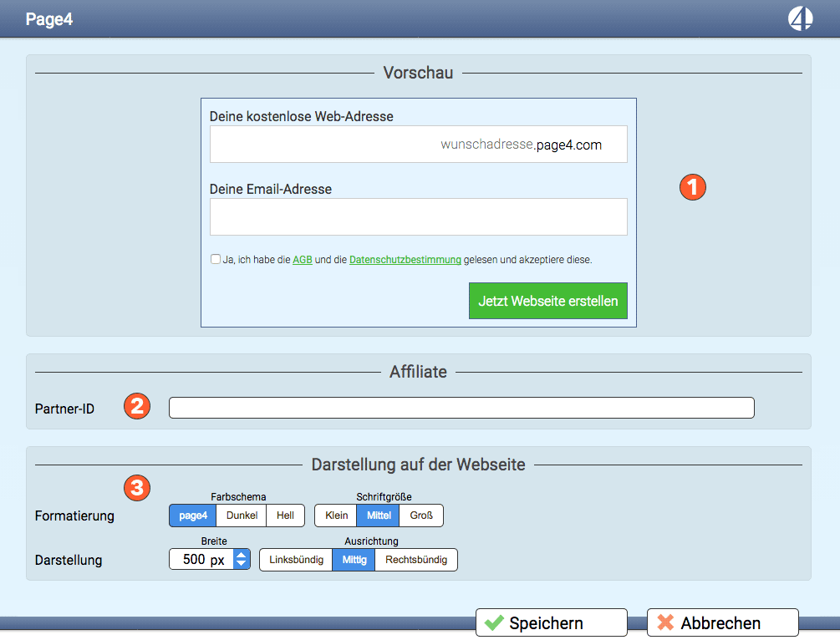Screen dimensions: 840x640
Task: Click the Farbschema label
Action: tap(238, 497)
